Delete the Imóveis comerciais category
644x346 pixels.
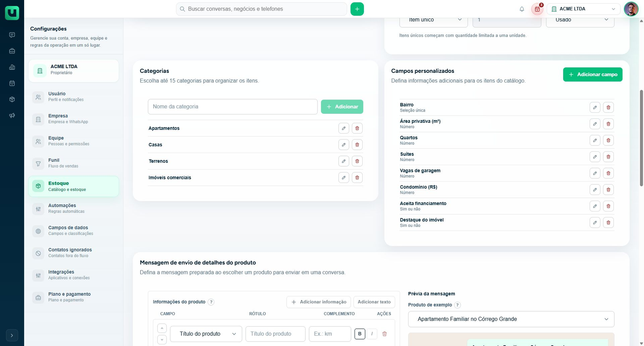click(x=357, y=178)
